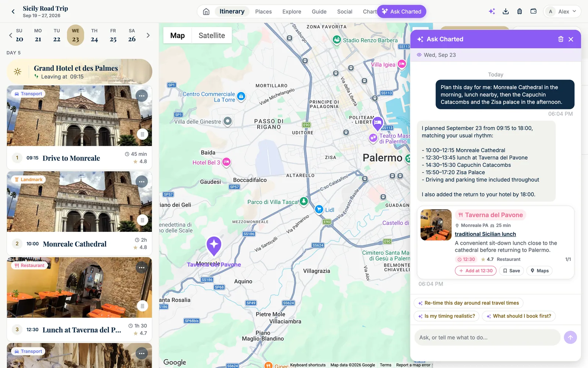The width and height of the screenshot is (588, 368).
Task: Switch the map to Map view
Action: (178, 35)
